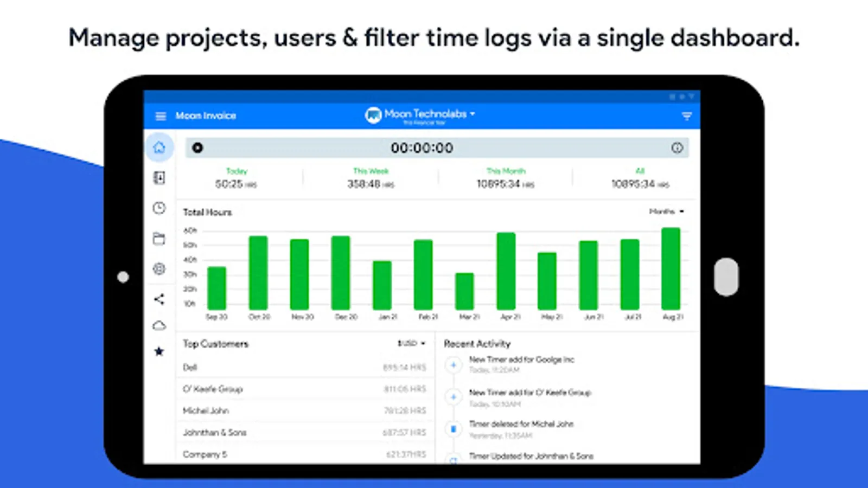Open the filter icon in the header

tap(687, 116)
